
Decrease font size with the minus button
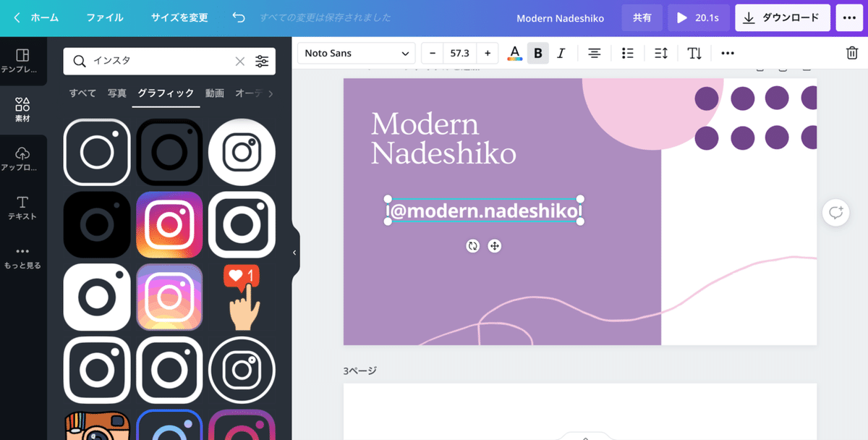pos(433,54)
